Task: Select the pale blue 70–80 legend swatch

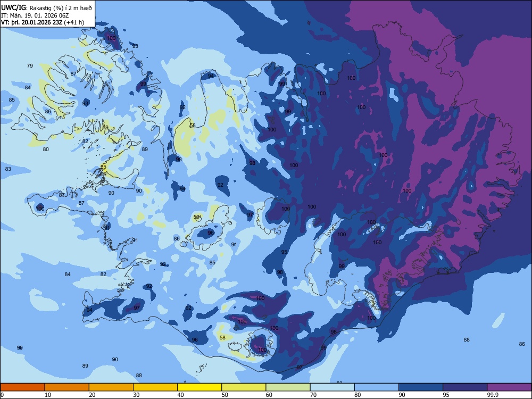Action: (332, 387)
